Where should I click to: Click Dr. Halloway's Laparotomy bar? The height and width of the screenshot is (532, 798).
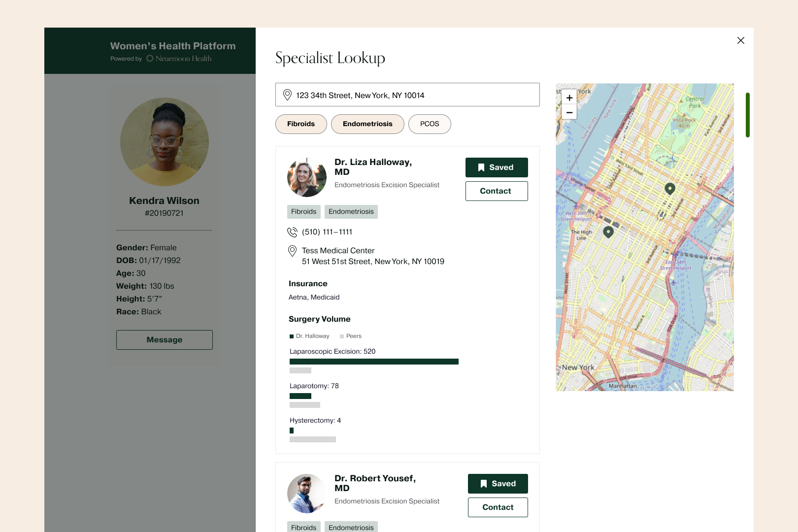click(x=300, y=396)
